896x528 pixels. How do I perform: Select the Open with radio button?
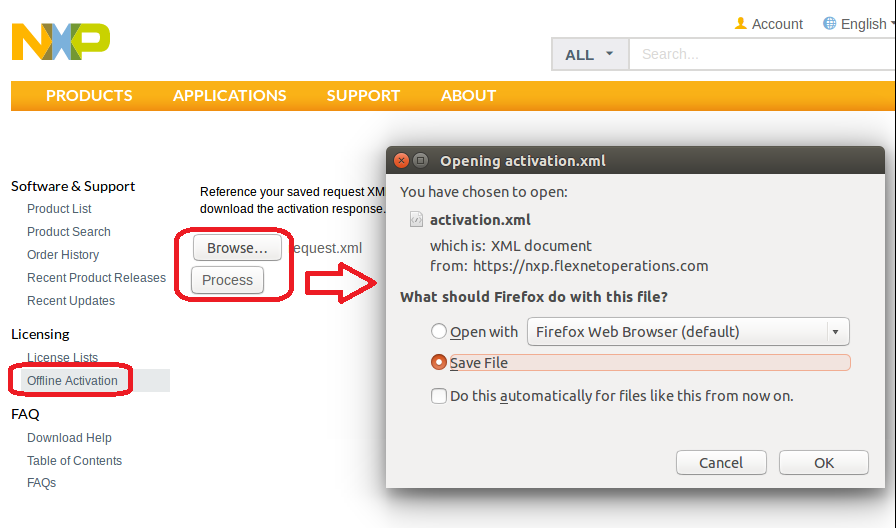(438, 331)
